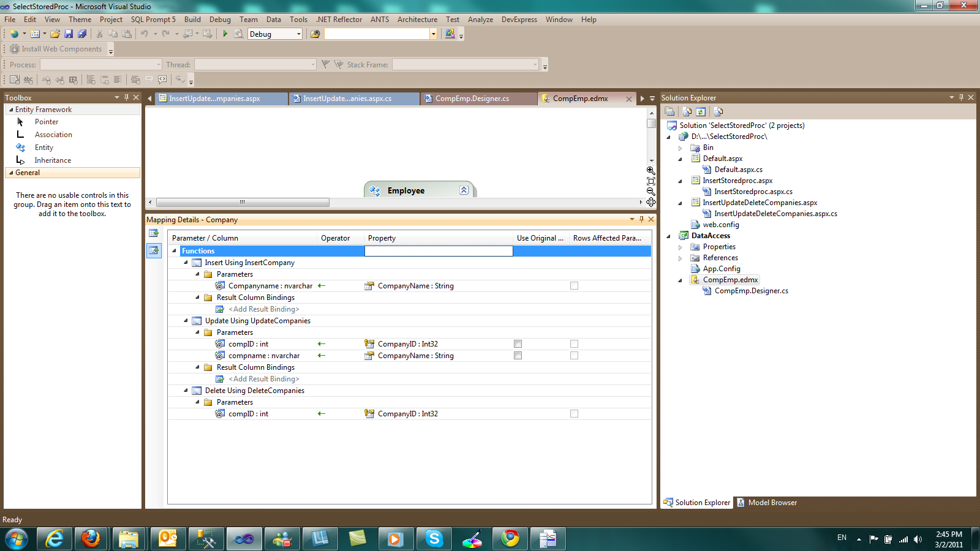Expand the Bin folder in Solution Explorer
The image size is (980, 551).
point(680,148)
